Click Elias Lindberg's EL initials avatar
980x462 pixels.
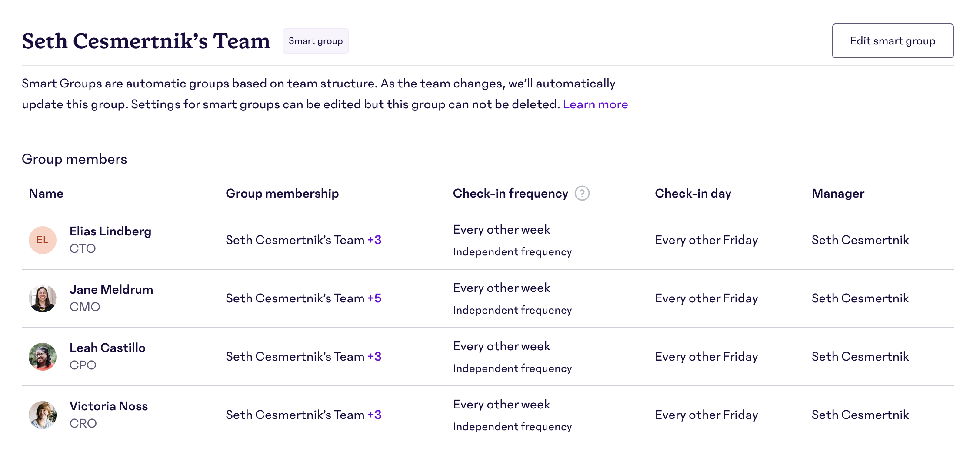[43, 240]
